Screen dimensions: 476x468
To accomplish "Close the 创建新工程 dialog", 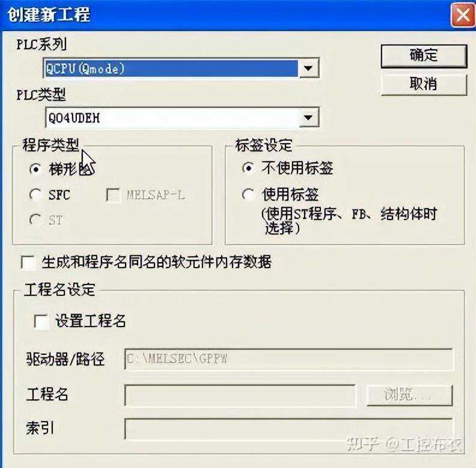I will [x=463, y=14].
